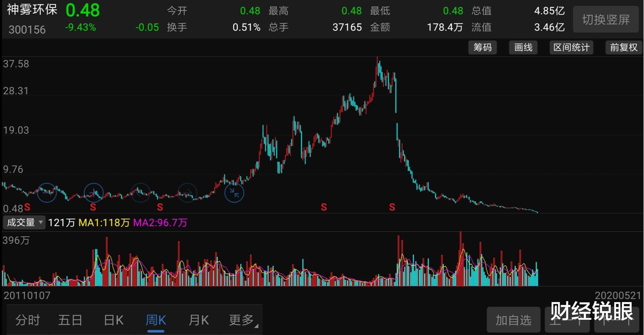The height and width of the screenshot is (335, 644).
Task: Click the zoom-in arrows circle icon on chart
Action: coord(234,193)
